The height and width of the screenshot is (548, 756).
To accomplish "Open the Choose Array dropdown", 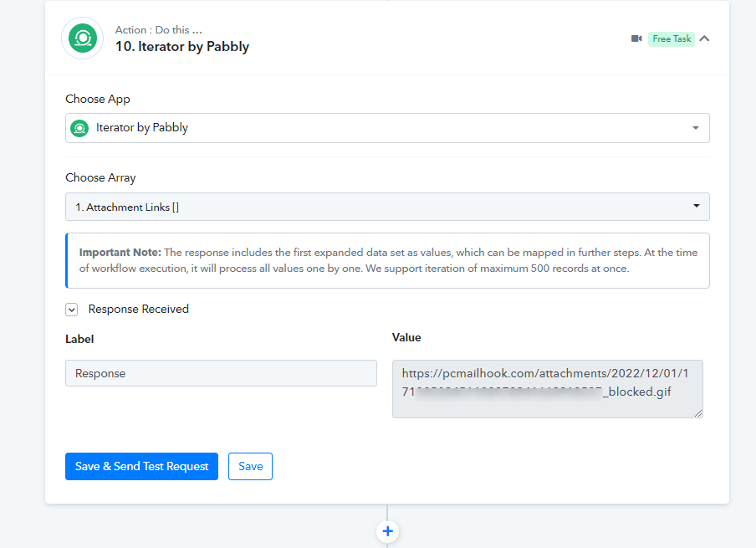I will 387,207.
